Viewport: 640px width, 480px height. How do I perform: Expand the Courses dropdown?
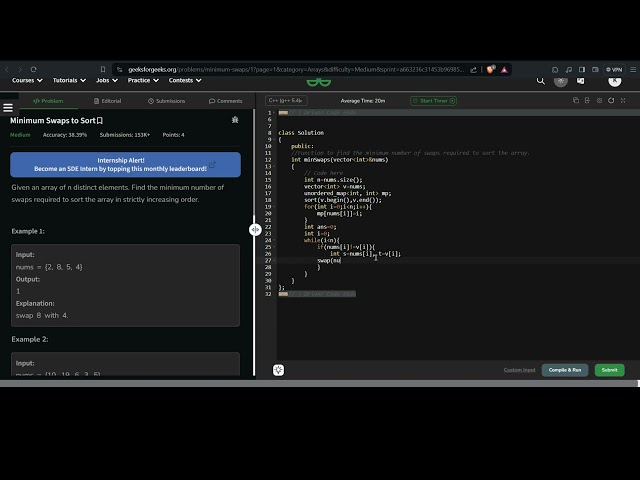(x=27, y=80)
